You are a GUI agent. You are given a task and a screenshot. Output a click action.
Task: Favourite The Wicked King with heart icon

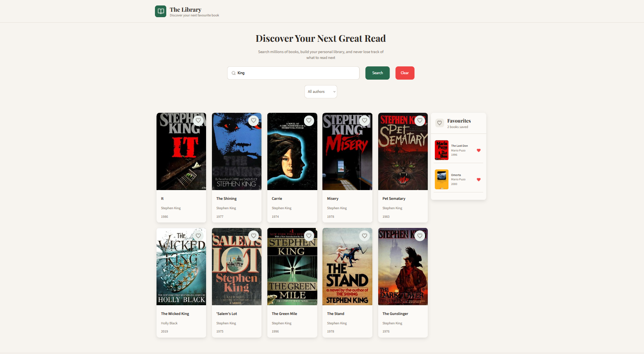click(198, 236)
